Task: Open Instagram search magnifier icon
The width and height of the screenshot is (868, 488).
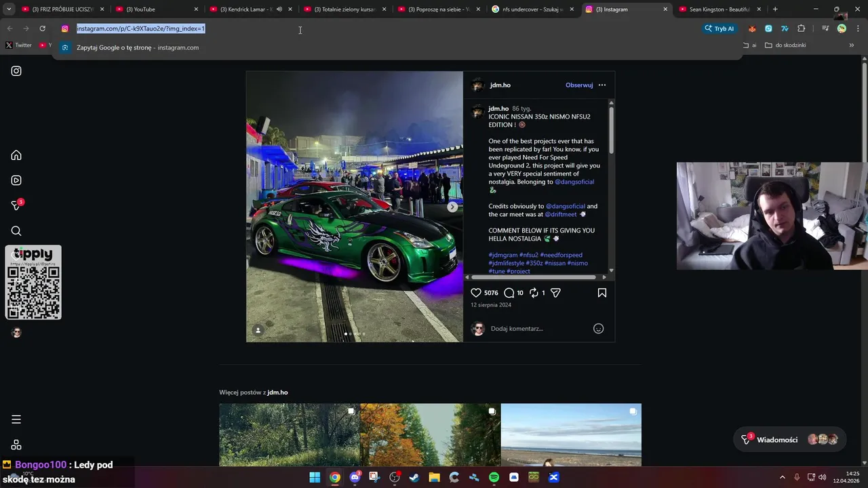Action: (16, 231)
